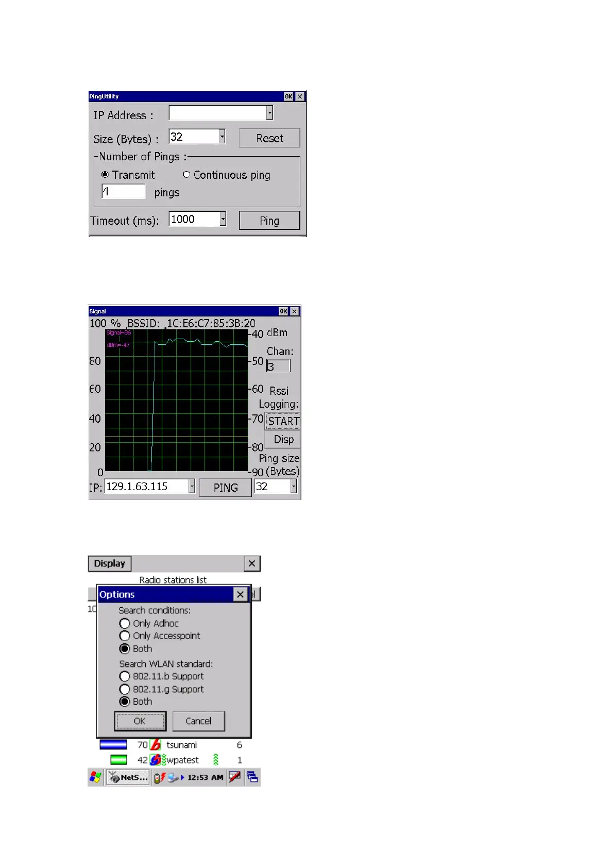Click the battery charging tray icon
This screenshot has width=613, height=868.
coord(159,777)
